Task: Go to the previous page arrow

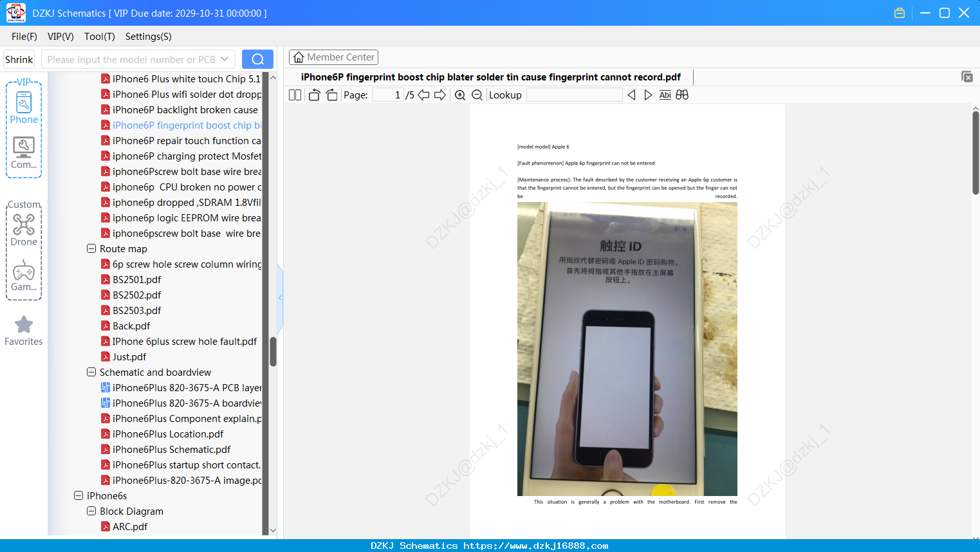Action: coord(423,95)
